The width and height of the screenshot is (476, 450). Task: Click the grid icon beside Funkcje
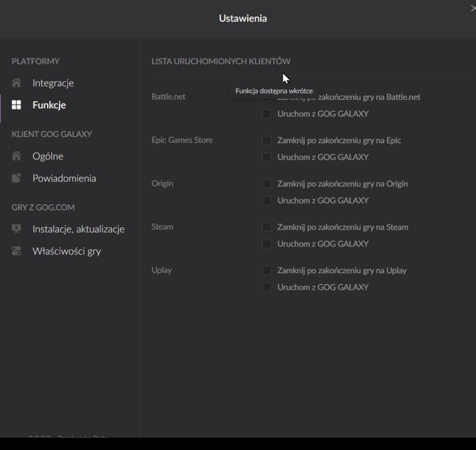(17, 105)
